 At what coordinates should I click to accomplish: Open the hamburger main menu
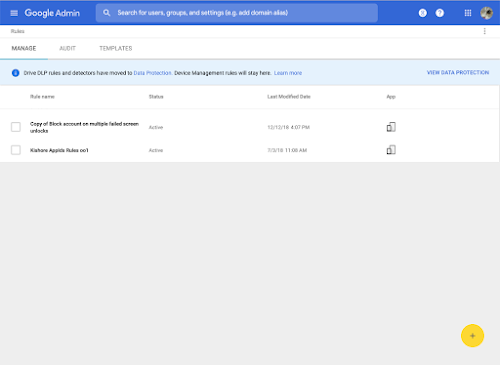(14, 13)
